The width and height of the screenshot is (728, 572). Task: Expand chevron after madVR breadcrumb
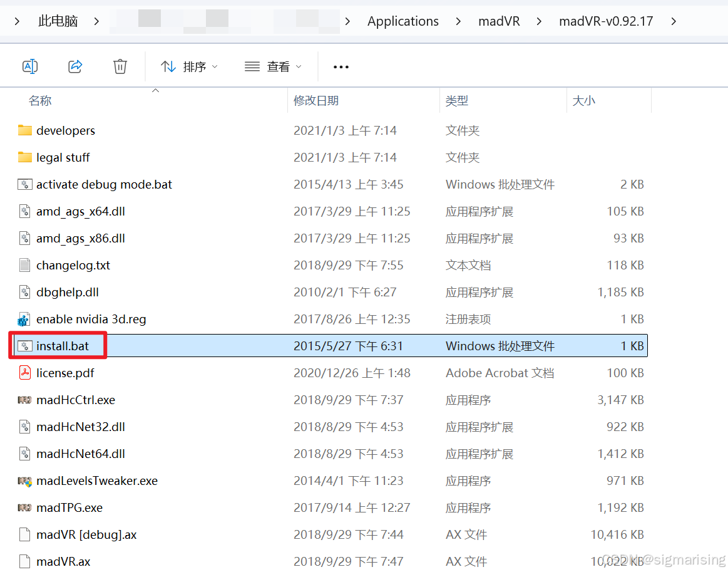[x=539, y=21]
